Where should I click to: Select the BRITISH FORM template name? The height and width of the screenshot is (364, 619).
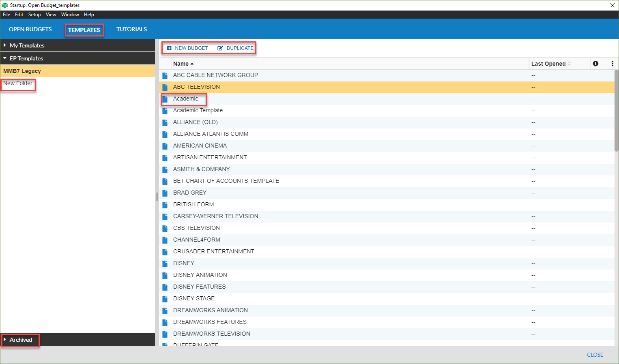click(x=193, y=204)
